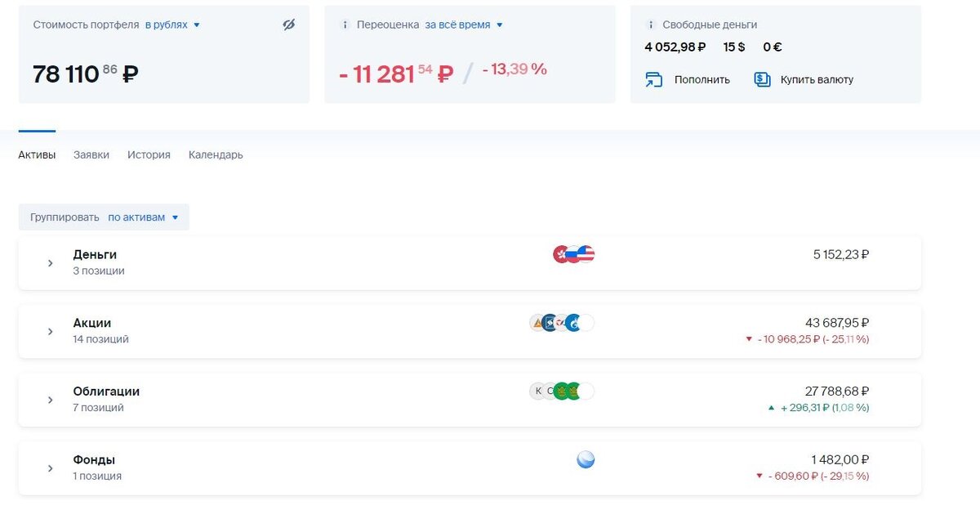Click '3 позиции' under Деньги

[x=99, y=271]
